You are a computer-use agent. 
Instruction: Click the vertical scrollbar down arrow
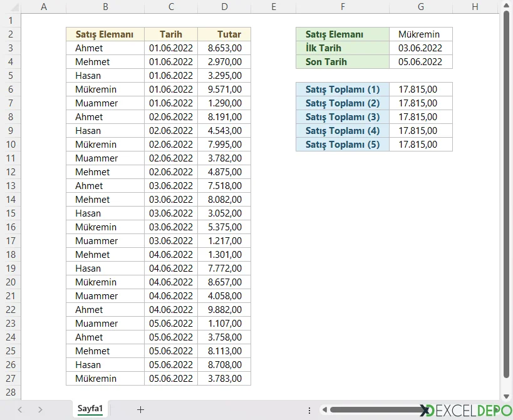tap(506, 395)
